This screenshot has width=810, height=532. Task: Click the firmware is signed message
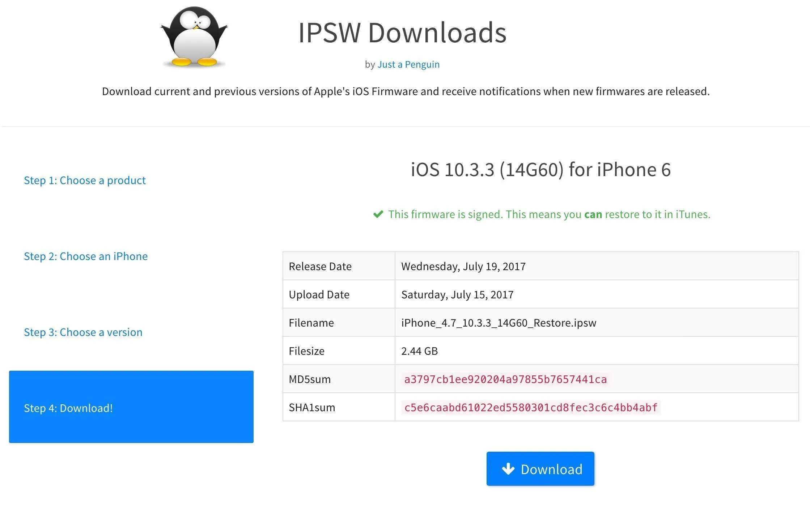(549, 214)
